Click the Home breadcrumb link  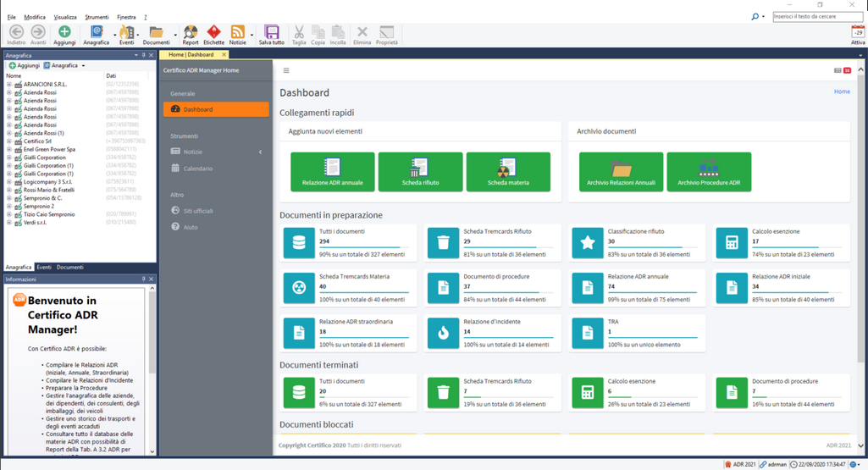coord(841,91)
